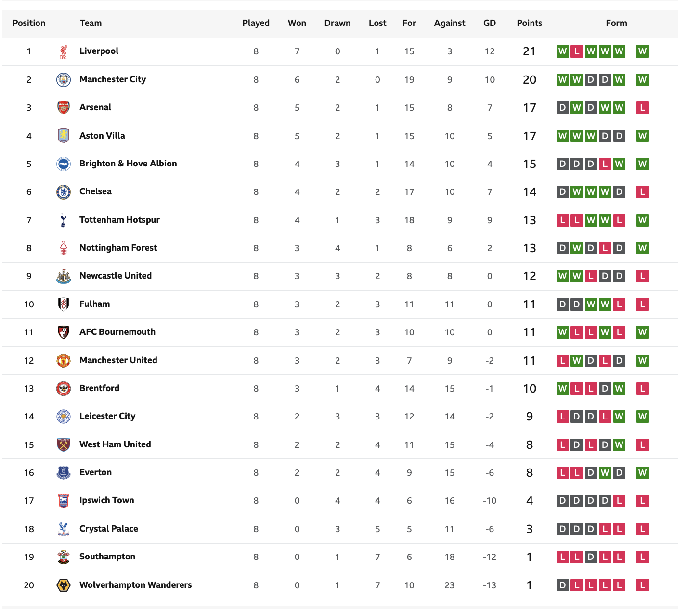Open the Crystal Palace team page
Viewport: 700px width, 609px height.
(108, 529)
